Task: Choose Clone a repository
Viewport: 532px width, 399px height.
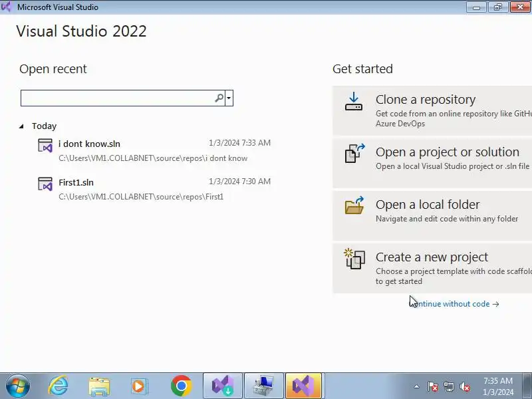Action: click(432, 110)
